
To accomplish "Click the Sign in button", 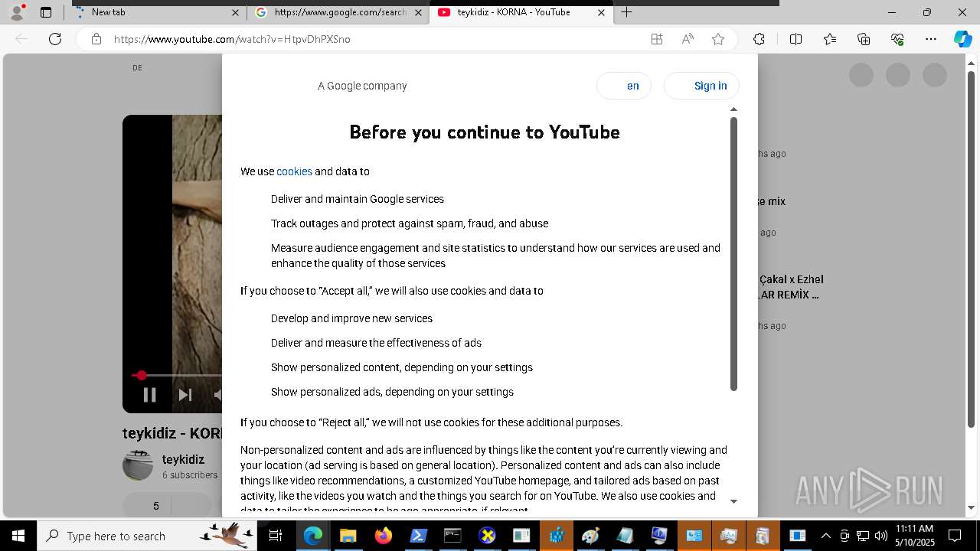I will [701, 86].
